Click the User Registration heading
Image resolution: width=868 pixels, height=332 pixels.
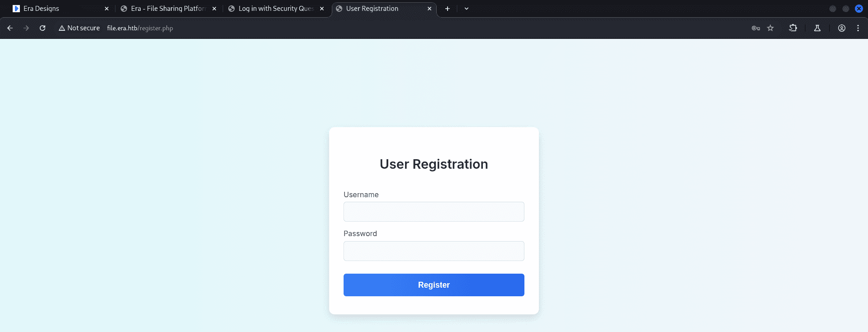434,164
